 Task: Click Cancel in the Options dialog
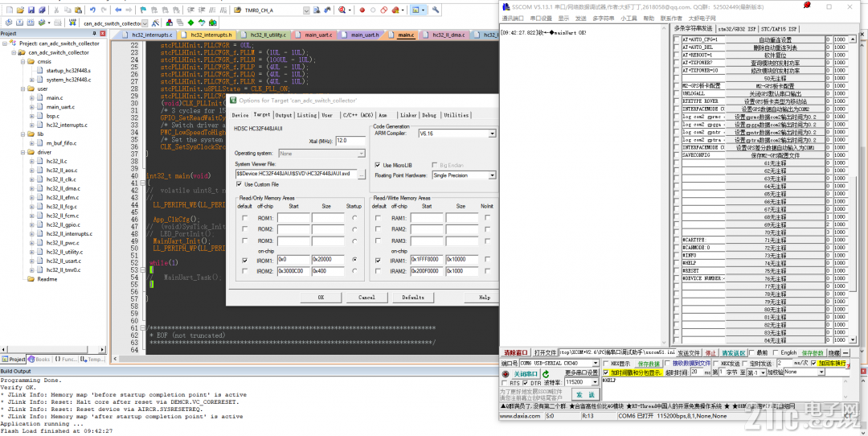point(366,298)
